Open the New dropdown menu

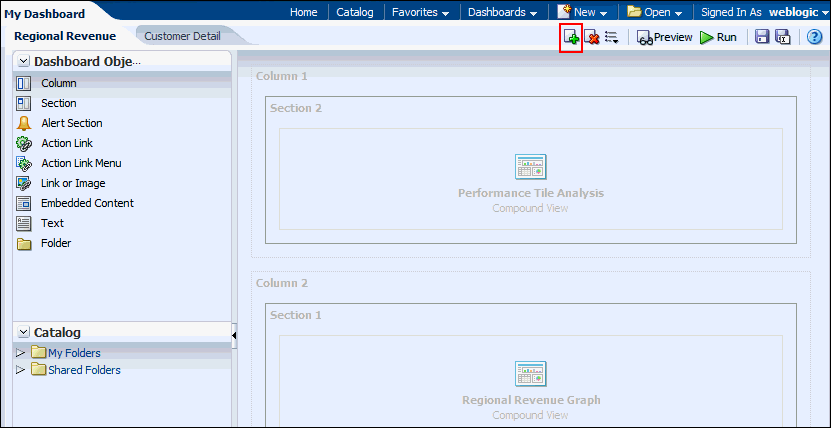coord(582,12)
